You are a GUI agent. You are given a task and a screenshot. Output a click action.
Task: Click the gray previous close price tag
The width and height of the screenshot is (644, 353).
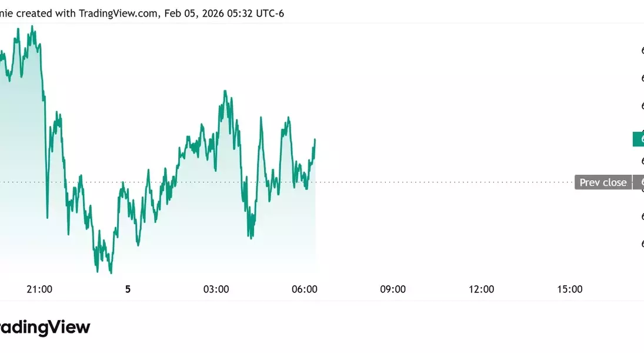click(x=639, y=182)
